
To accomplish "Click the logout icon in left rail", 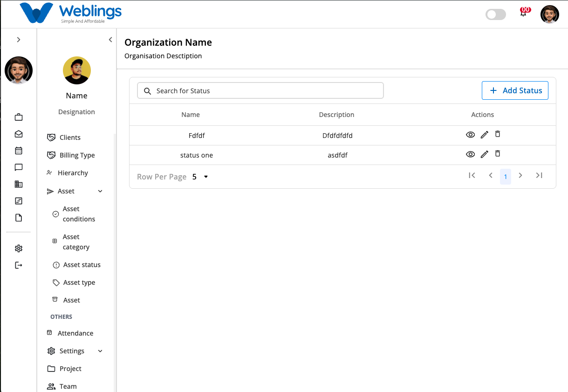I will (19, 265).
